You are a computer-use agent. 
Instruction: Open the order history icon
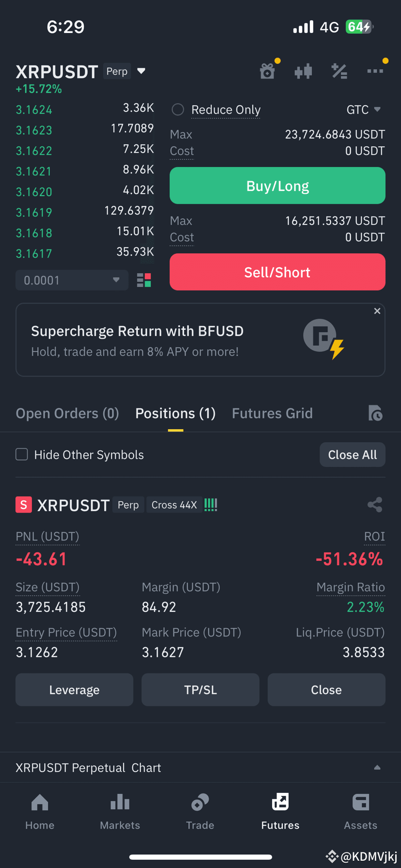click(x=375, y=413)
